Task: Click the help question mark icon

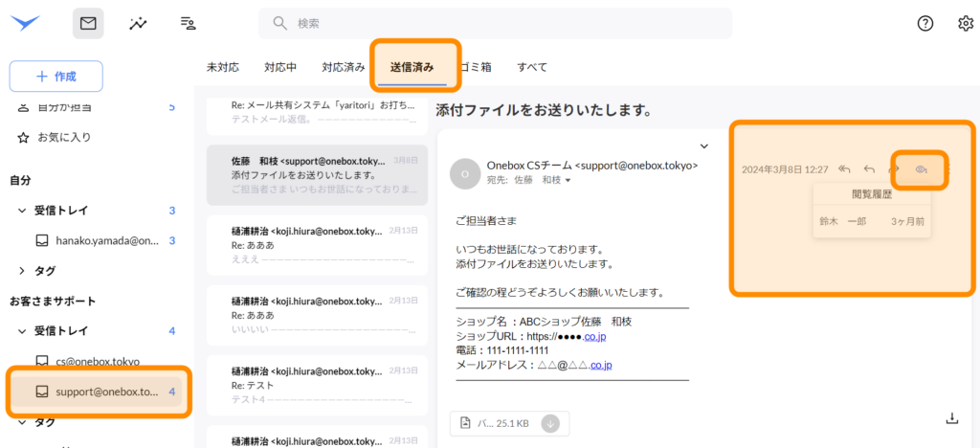Action: point(924,24)
